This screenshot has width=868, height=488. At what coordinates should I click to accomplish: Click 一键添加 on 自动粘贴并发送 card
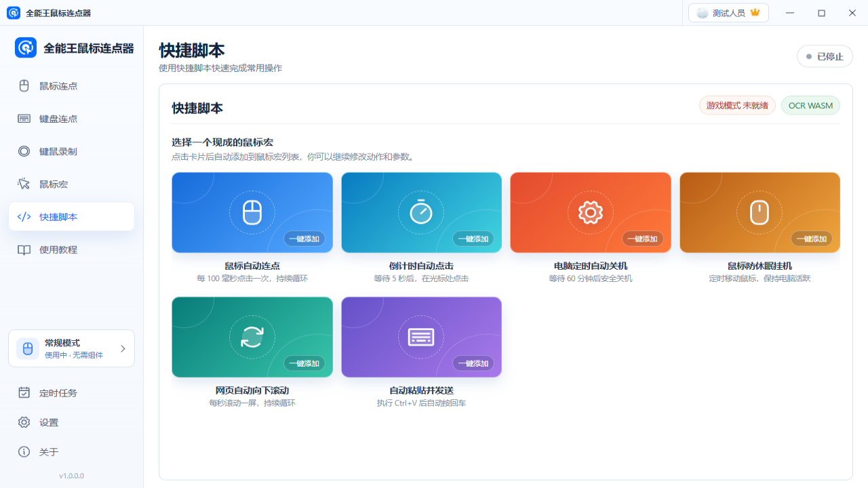point(473,363)
